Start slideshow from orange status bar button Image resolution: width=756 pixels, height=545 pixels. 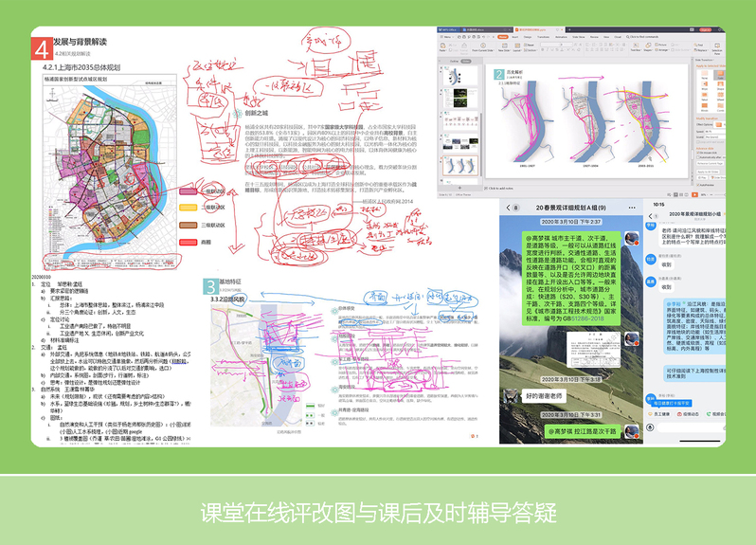(694, 195)
